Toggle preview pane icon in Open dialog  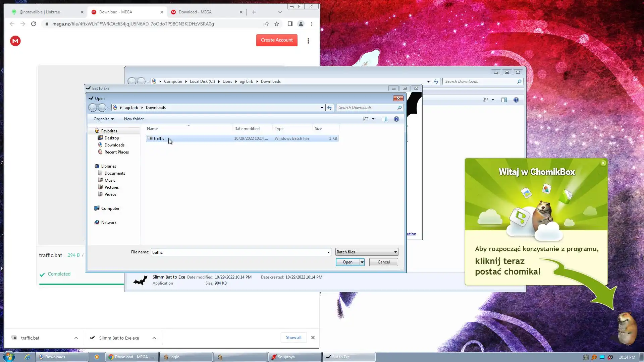pyautogui.click(x=384, y=119)
